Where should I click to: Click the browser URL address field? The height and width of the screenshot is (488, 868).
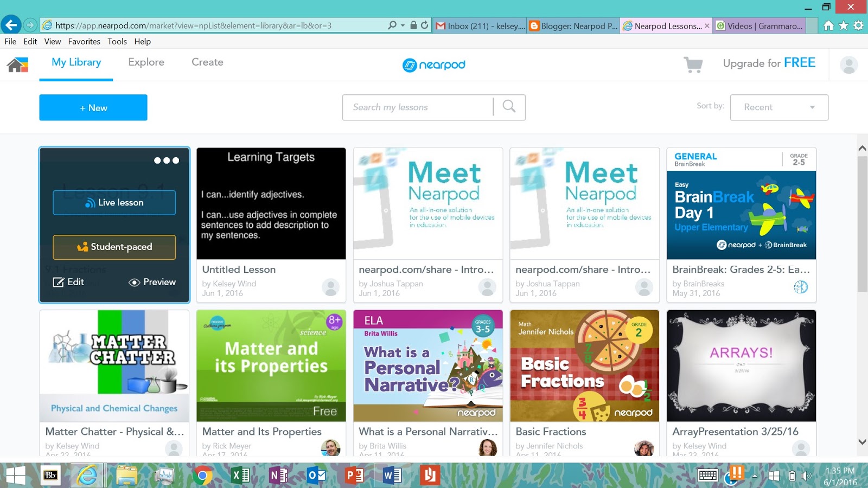(217, 25)
